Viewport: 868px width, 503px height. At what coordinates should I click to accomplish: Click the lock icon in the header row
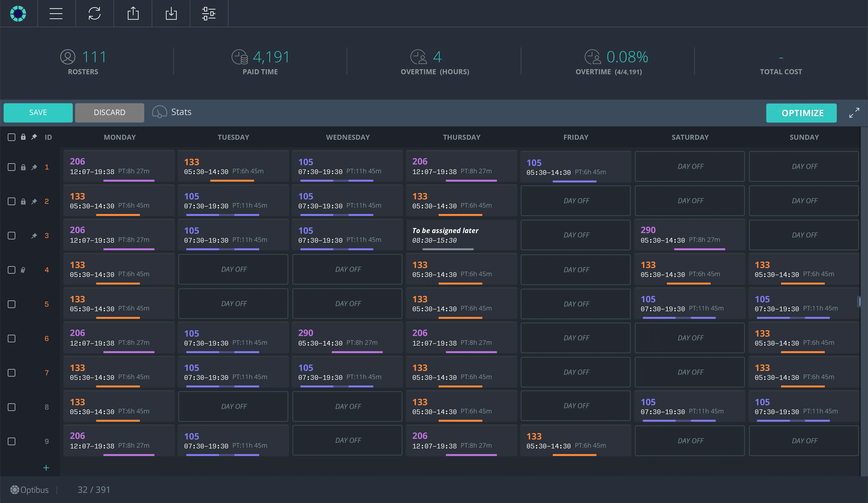(23, 137)
